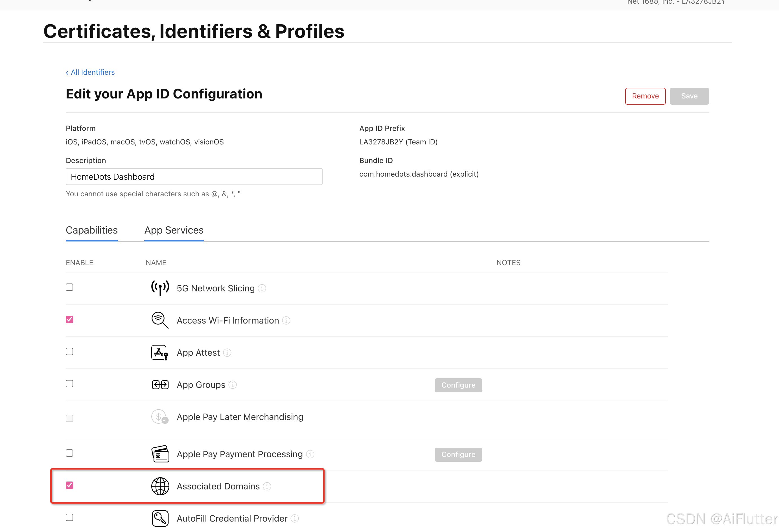Select the Capabilities tab
779x532 pixels.
[91, 230]
